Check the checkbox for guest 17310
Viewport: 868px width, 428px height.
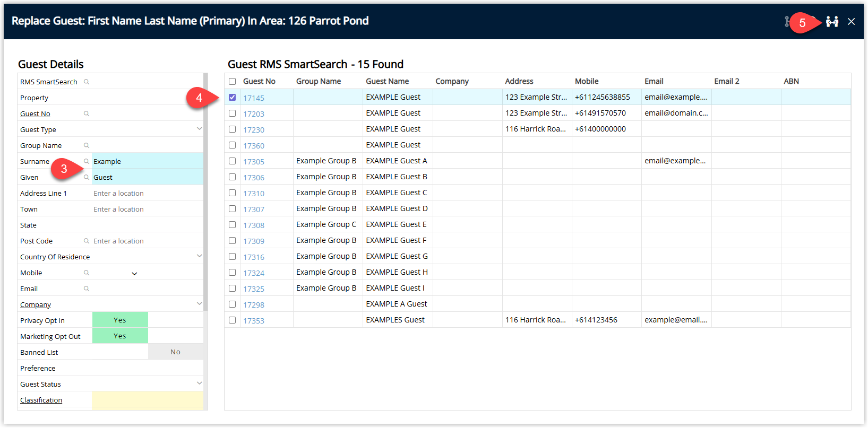tap(232, 193)
